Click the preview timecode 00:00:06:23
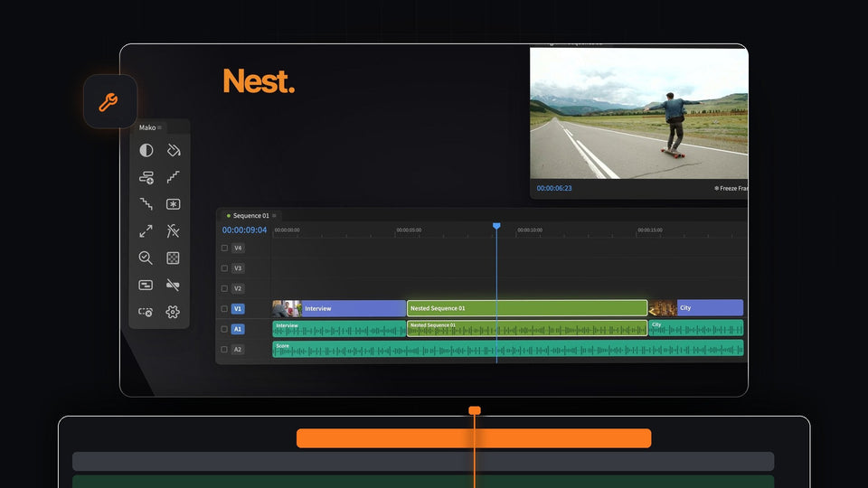This screenshot has height=488, width=868. pos(554,188)
